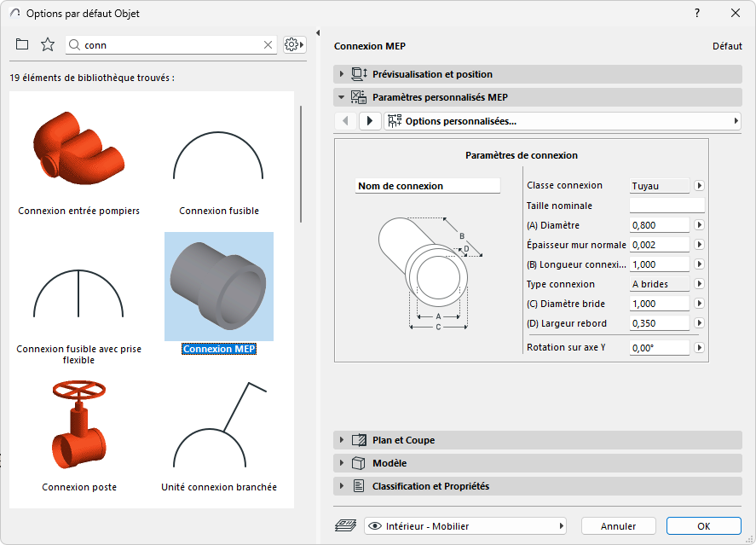This screenshot has width=756, height=545.
Task: Click the layer stack icon near bottom
Action: pos(344,525)
